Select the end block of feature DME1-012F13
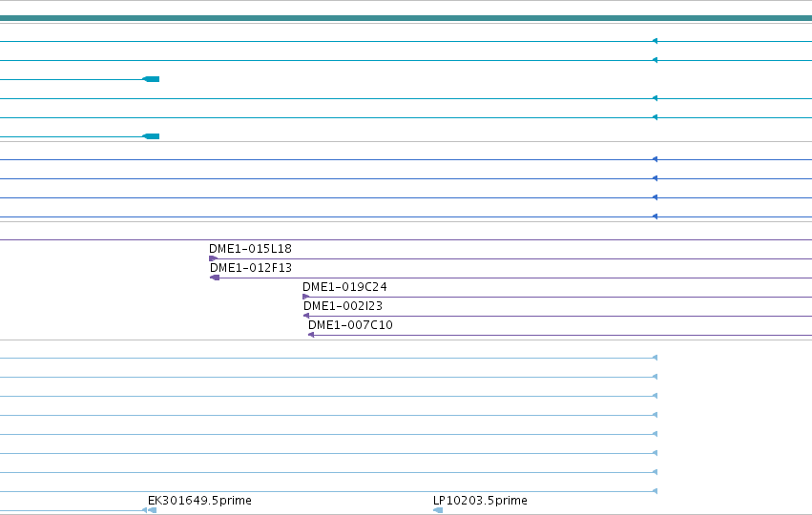Viewport: 812px width, 515px height. 215,278
